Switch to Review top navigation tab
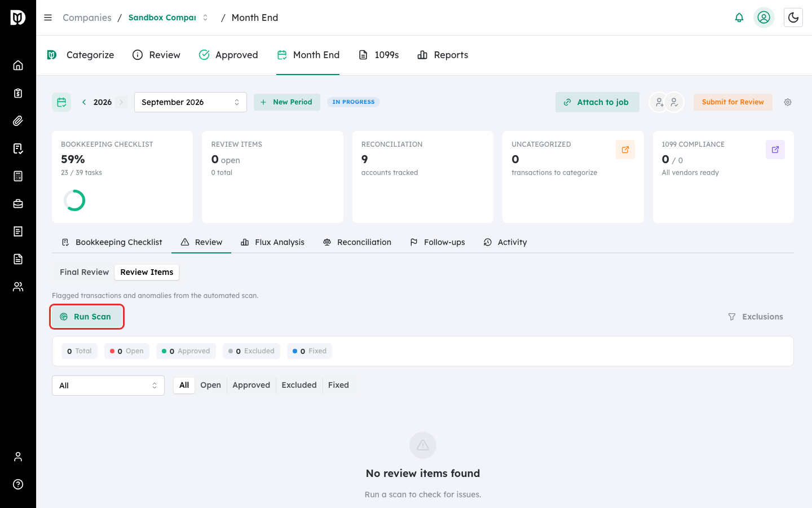Screen dimensions: 812x508 click(x=156, y=55)
